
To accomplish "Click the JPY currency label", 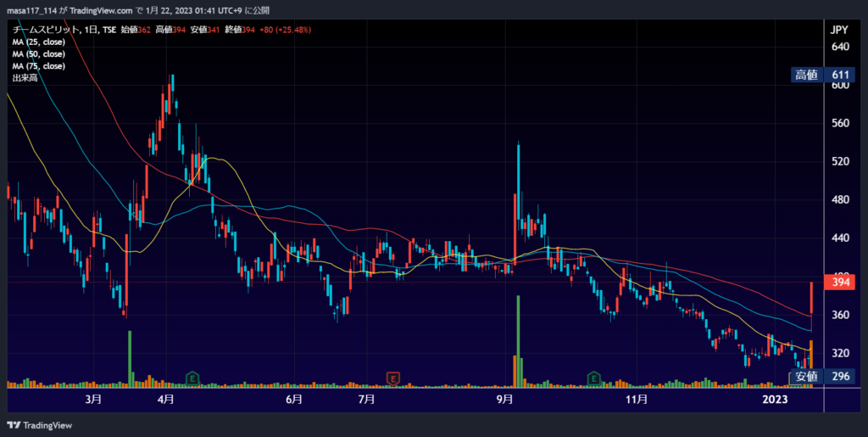I will point(839,31).
